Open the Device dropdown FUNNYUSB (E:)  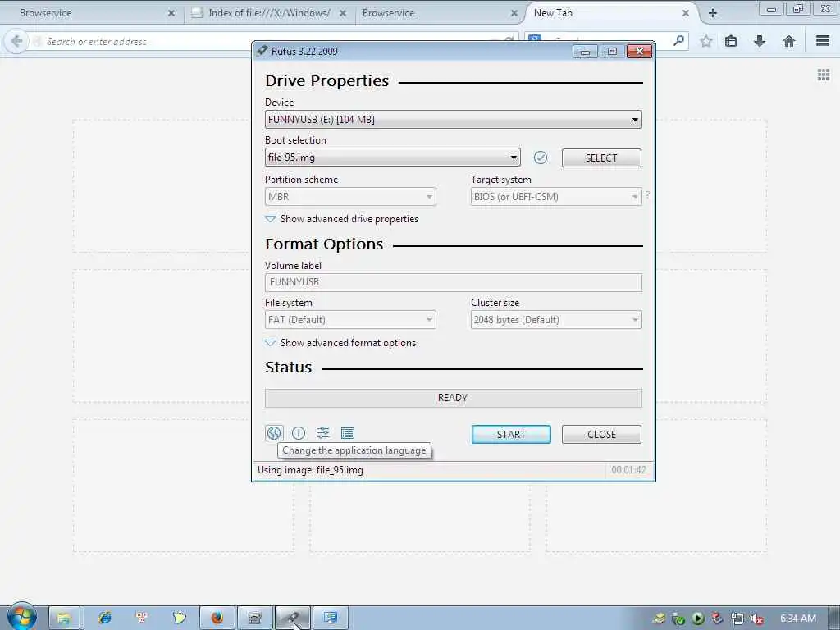(x=453, y=120)
